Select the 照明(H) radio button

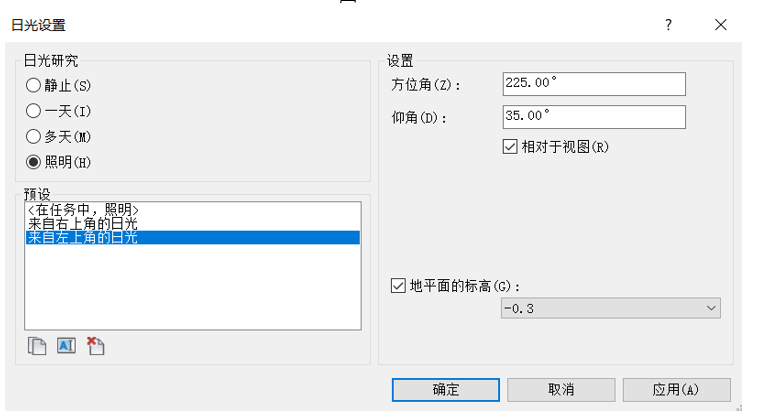[x=34, y=162]
